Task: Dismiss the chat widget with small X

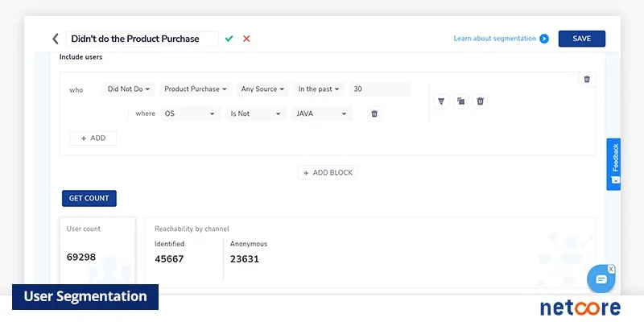Action: [611, 270]
